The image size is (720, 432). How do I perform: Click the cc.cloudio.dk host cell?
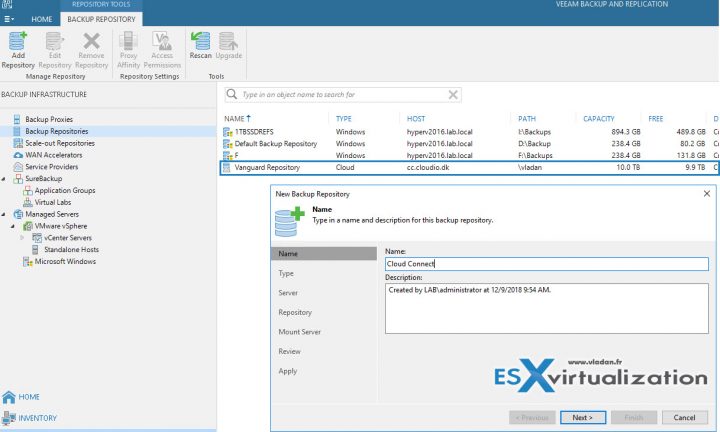428,168
